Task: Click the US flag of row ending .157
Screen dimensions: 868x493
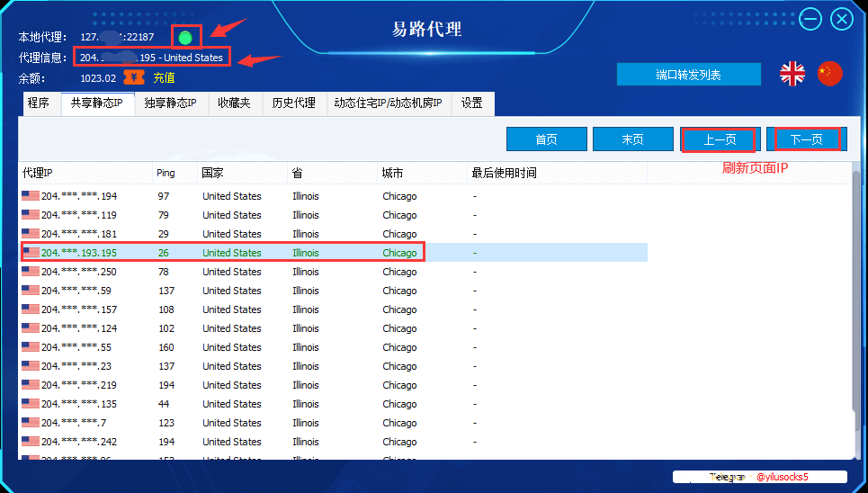Action: (31, 309)
